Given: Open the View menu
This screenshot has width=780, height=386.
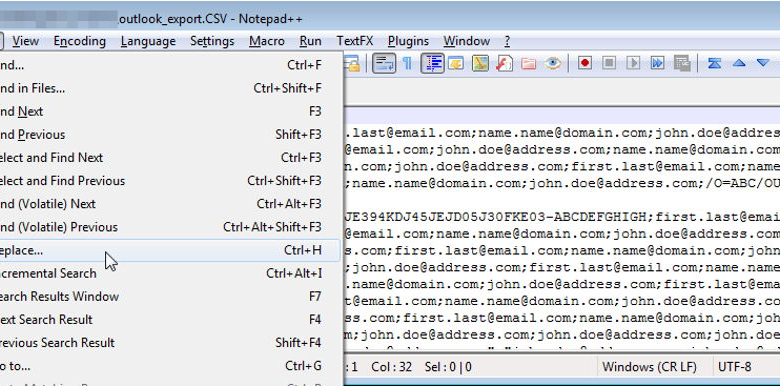Looking at the screenshot, I should pyautogui.click(x=26, y=41).
